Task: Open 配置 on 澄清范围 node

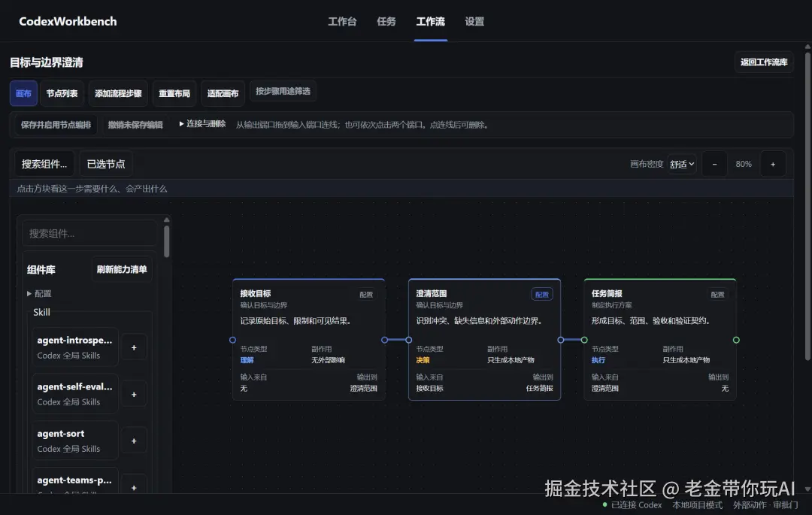Action: click(x=541, y=295)
